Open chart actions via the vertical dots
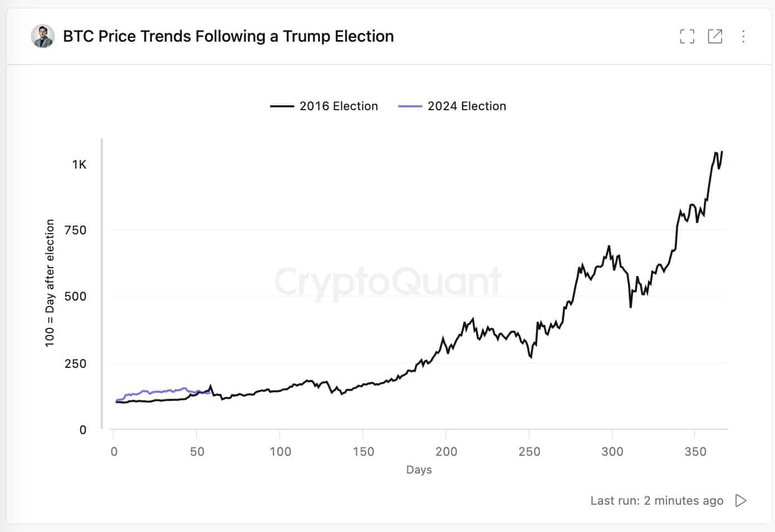This screenshot has height=532, width=775. 743,36
